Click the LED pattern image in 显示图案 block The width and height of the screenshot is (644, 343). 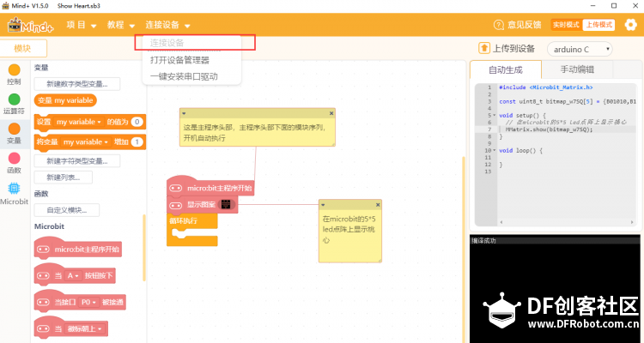point(225,204)
